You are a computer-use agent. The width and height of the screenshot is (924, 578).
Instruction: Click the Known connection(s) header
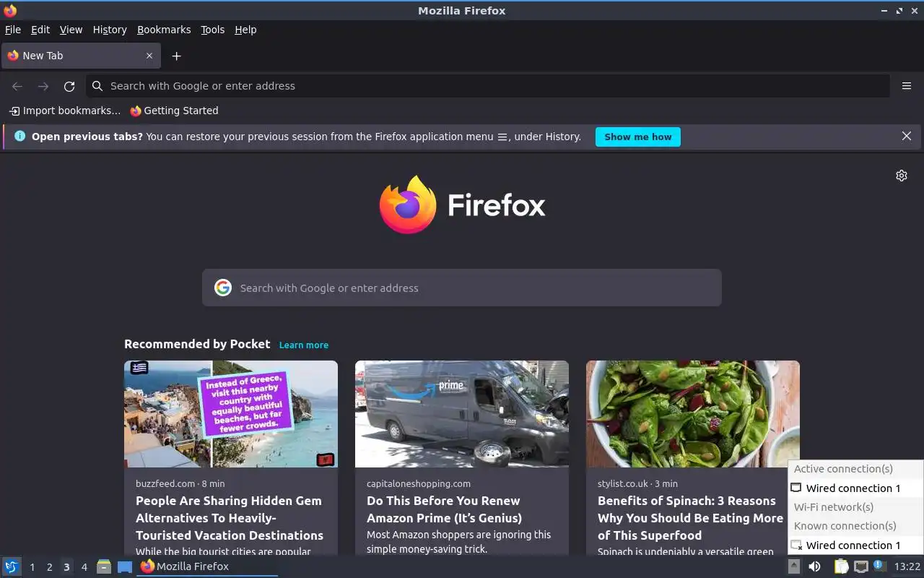[855, 526]
